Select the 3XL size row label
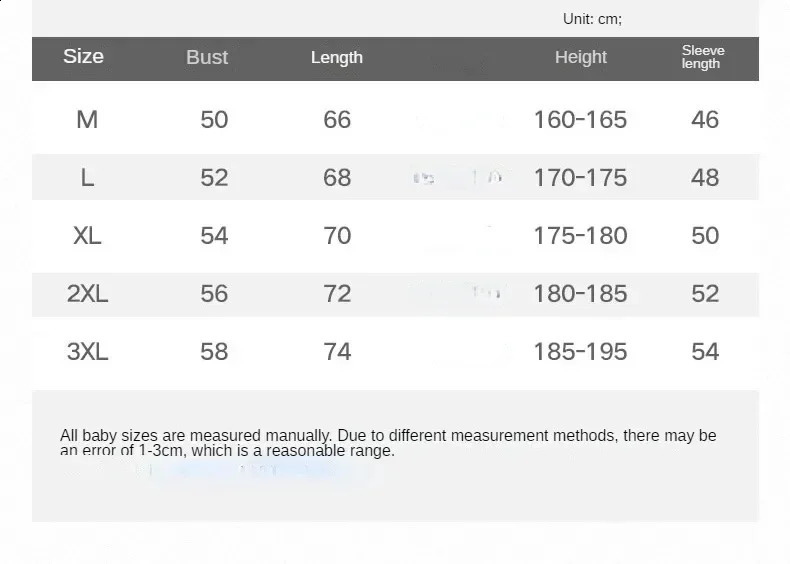790x564 pixels. click(x=87, y=352)
